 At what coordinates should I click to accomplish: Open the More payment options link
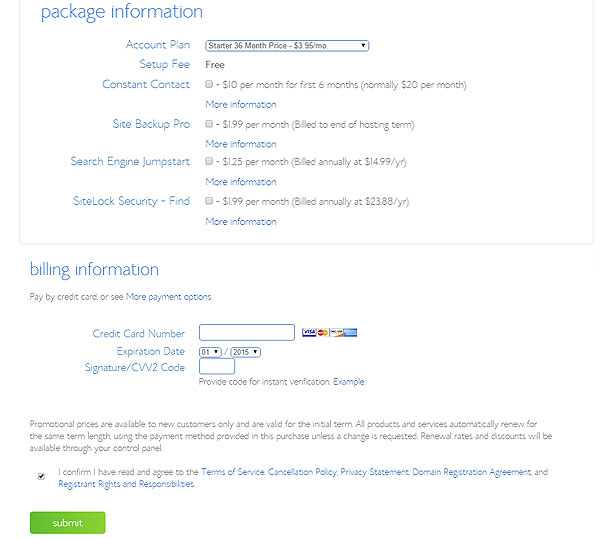point(168,297)
